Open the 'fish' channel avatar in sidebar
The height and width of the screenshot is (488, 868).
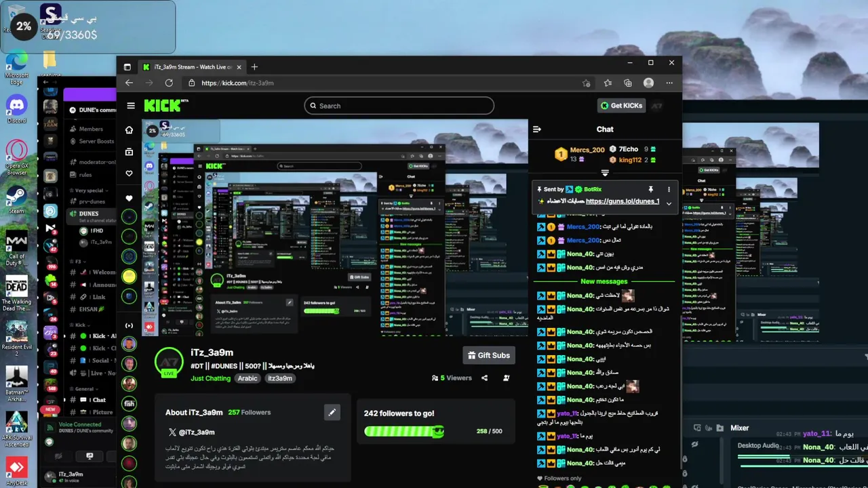point(129,404)
